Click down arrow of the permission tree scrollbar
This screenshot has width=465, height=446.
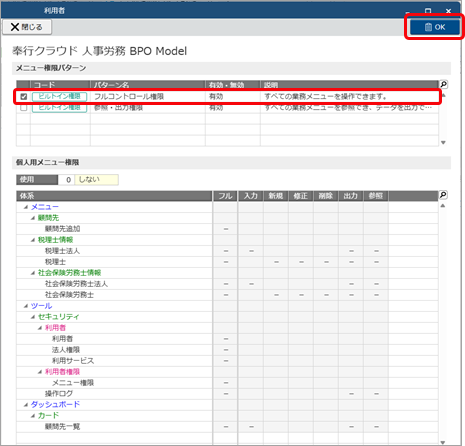point(443,442)
